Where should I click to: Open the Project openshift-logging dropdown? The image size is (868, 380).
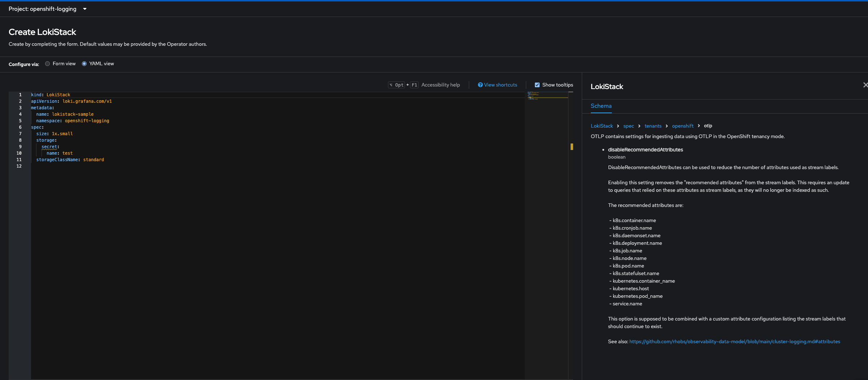pyautogui.click(x=48, y=9)
